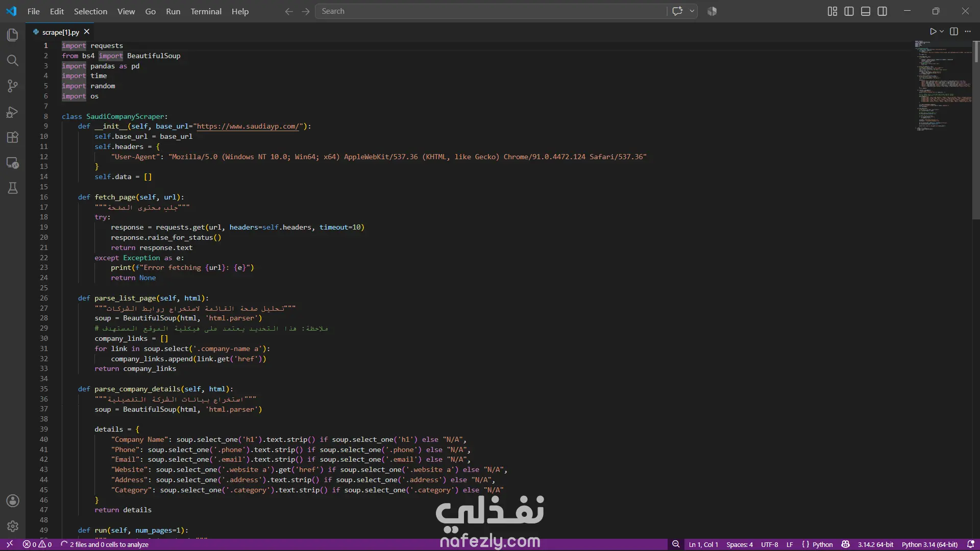980x551 pixels.
Task: Click the VS Code logo icon
Action: 11,11
